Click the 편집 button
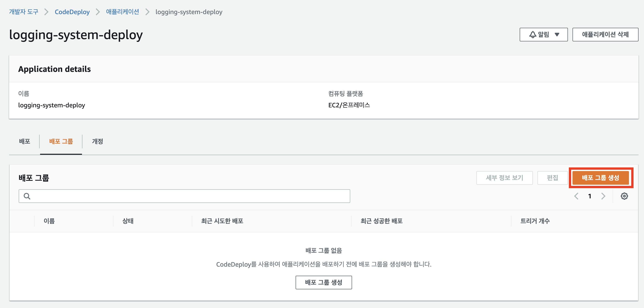This screenshot has height=308, width=644. [552, 178]
